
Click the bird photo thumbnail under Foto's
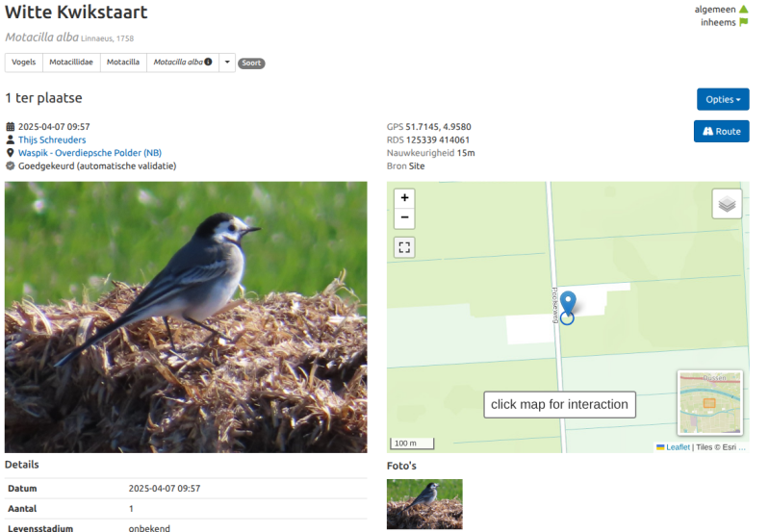(x=424, y=504)
